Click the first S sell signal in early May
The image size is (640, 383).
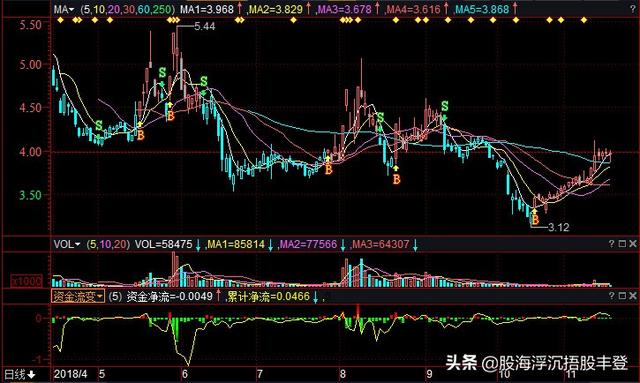pos(99,126)
